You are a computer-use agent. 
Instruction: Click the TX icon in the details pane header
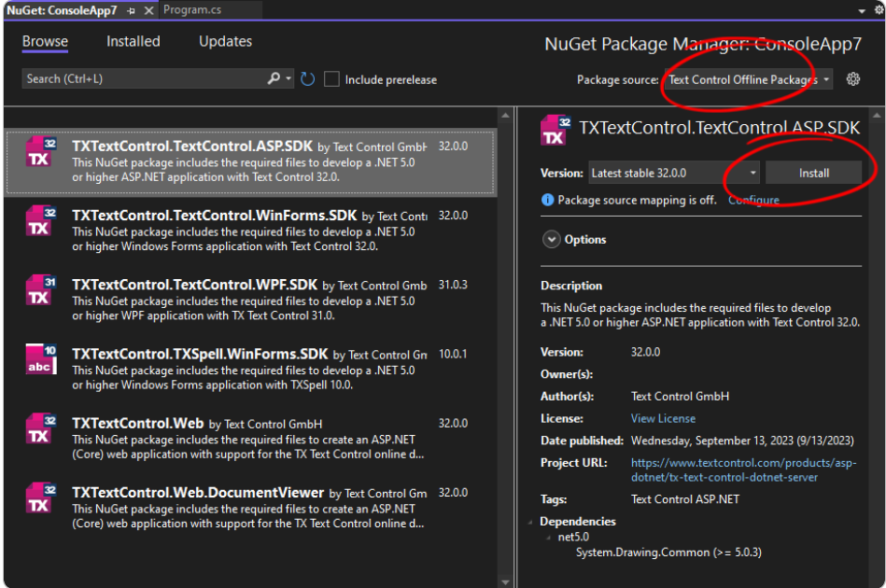pyautogui.click(x=556, y=130)
